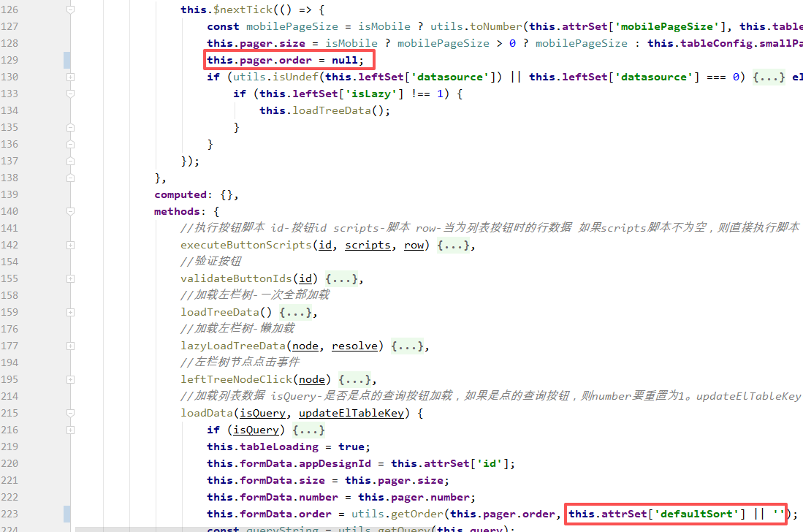Viewport: 803px width, 532px height.
Task: Click the change marker beside line 129
Action: point(67,60)
